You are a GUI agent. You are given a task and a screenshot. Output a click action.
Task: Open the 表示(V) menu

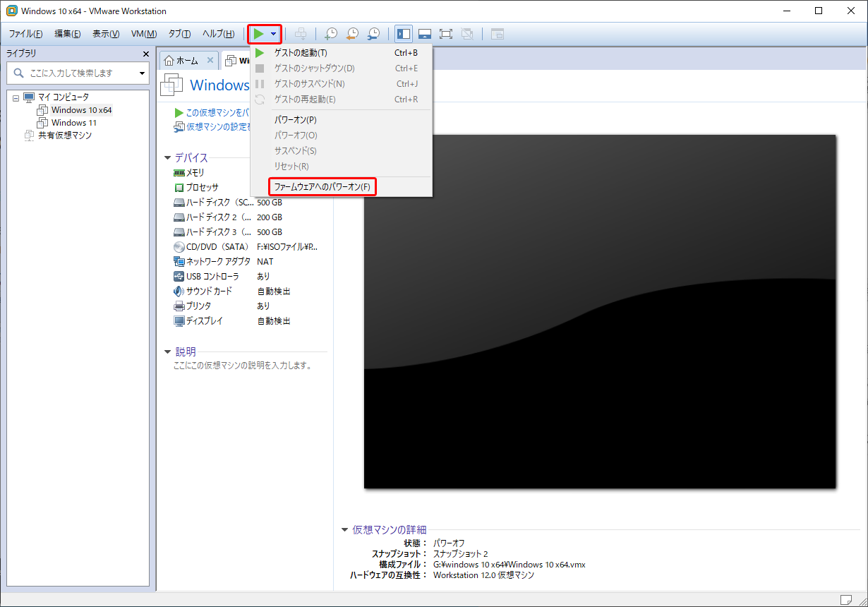[106, 34]
